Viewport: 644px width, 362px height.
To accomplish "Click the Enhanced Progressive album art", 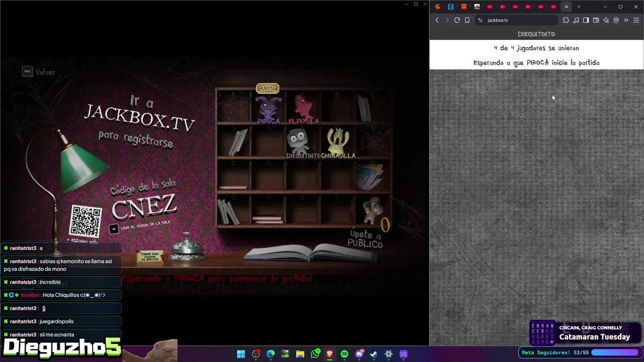I will pos(543,333).
